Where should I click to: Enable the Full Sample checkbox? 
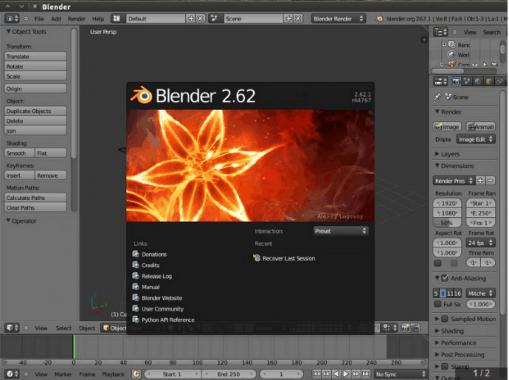tap(438, 304)
